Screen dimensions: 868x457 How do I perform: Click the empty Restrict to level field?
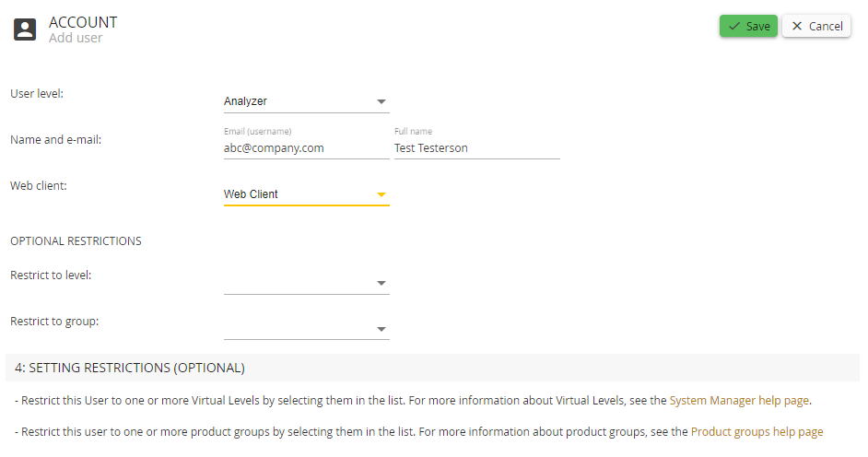click(x=307, y=283)
